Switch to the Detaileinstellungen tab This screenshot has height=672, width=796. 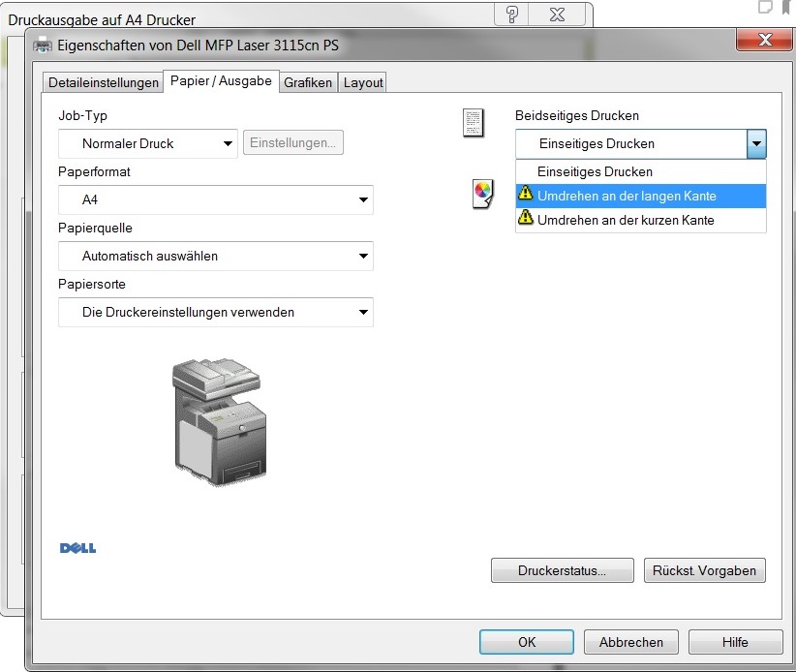104,82
